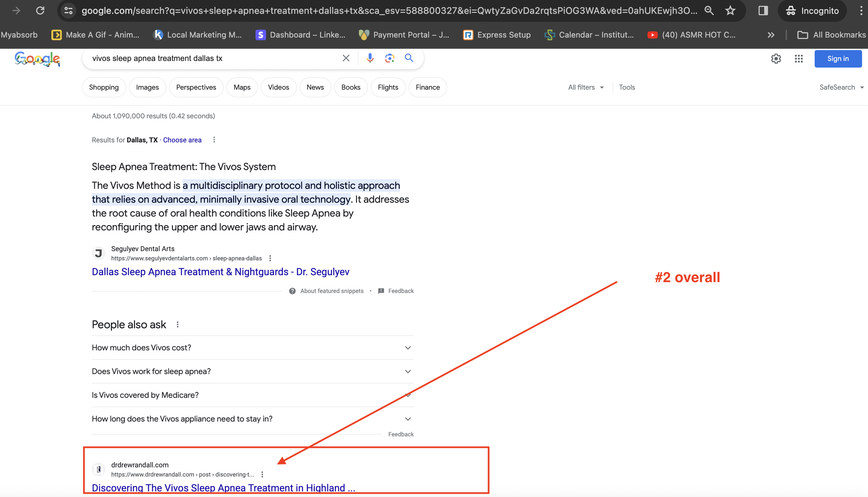This screenshot has width=868, height=497.
Task: Open the Make A Gif bookmark
Action: coord(95,35)
